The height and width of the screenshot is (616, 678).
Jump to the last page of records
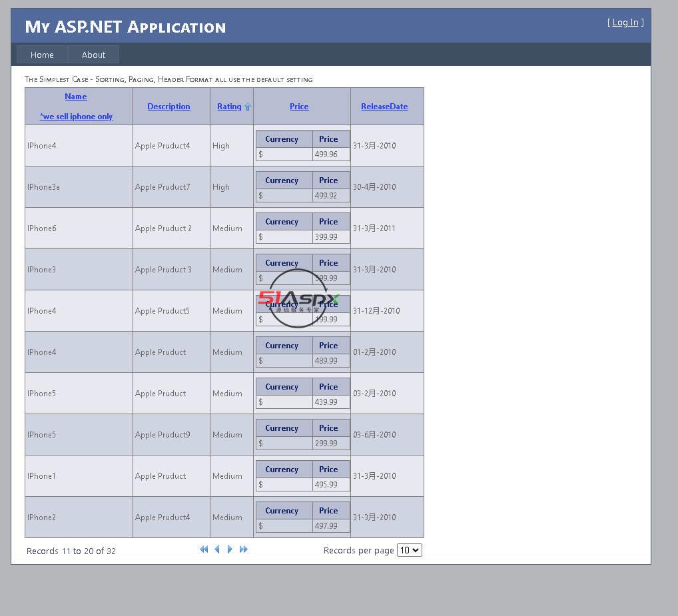pyautogui.click(x=244, y=549)
